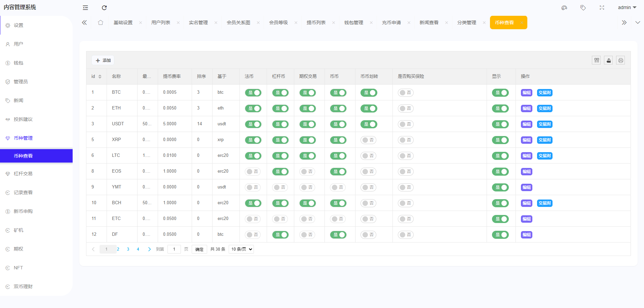Click the tag icon in the header
Image resolution: width=644 pixels, height=308 pixels.
point(583,8)
